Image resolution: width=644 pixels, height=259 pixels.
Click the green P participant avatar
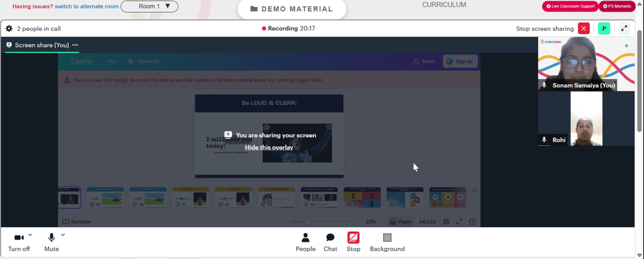[604, 28]
